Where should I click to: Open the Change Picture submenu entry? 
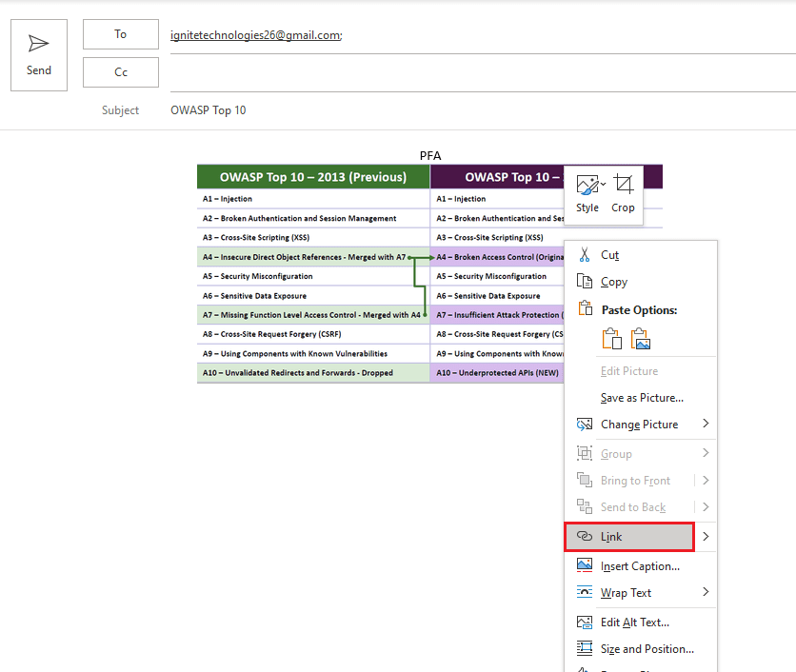coord(639,425)
